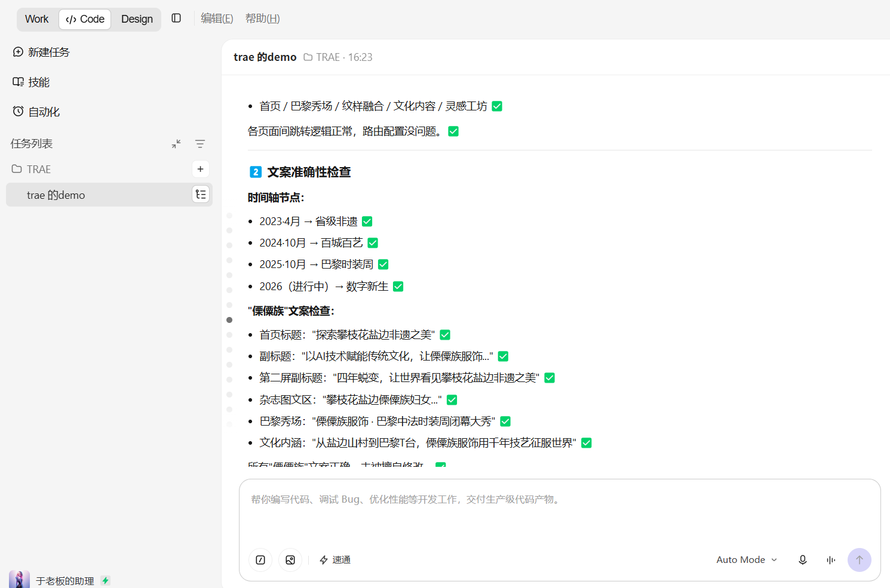890x588 pixels.
Task: Click the checkmark next to 百城百艺
Action: pyautogui.click(x=373, y=243)
